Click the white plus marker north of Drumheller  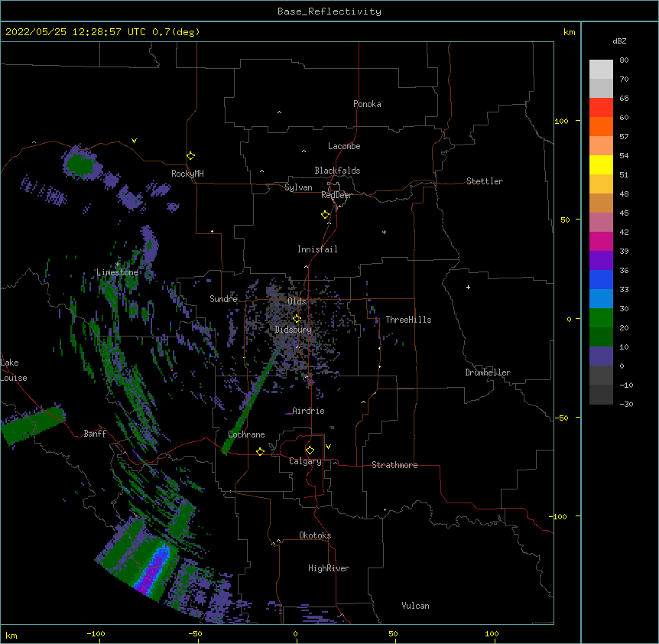(468, 287)
